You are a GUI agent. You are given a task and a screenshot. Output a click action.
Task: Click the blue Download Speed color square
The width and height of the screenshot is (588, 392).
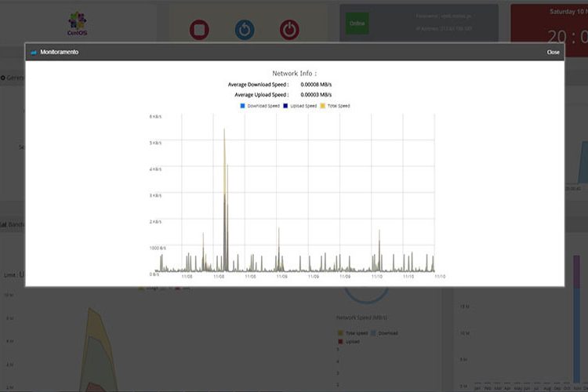(242, 105)
